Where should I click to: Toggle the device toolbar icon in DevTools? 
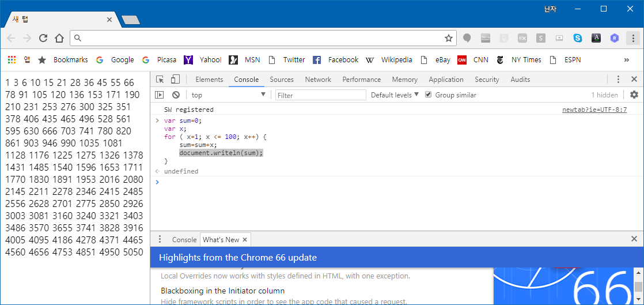click(175, 80)
